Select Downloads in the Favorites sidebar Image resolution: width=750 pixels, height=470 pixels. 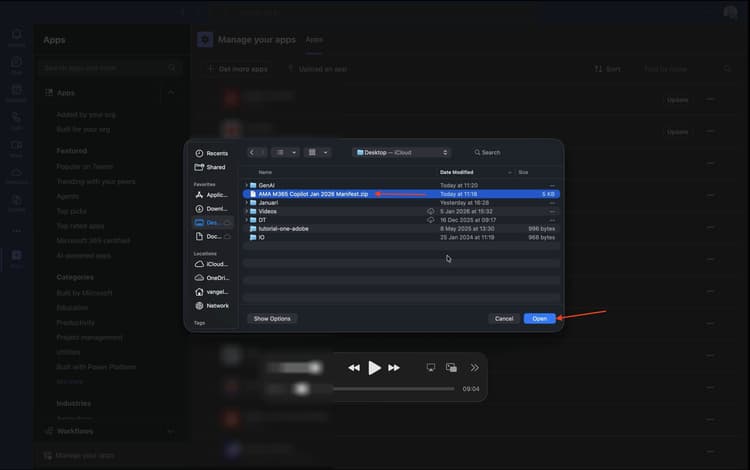pyautogui.click(x=211, y=209)
